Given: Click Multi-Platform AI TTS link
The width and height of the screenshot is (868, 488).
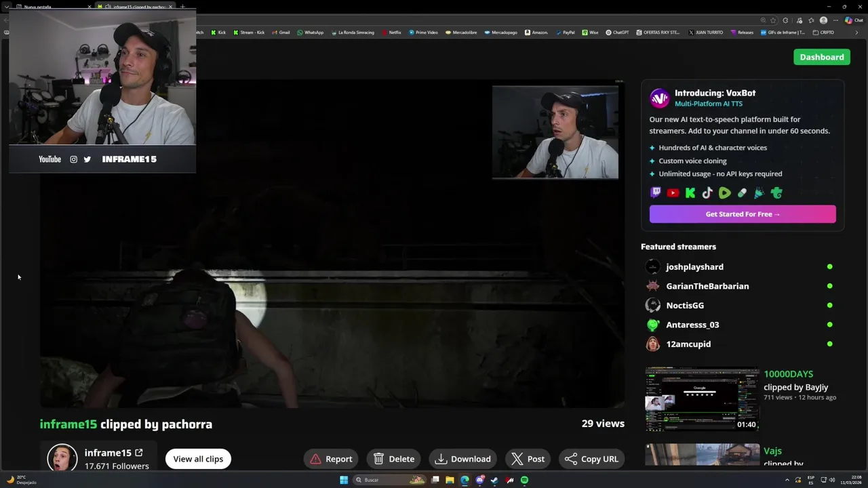Looking at the screenshot, I should (x=709, y=104).
